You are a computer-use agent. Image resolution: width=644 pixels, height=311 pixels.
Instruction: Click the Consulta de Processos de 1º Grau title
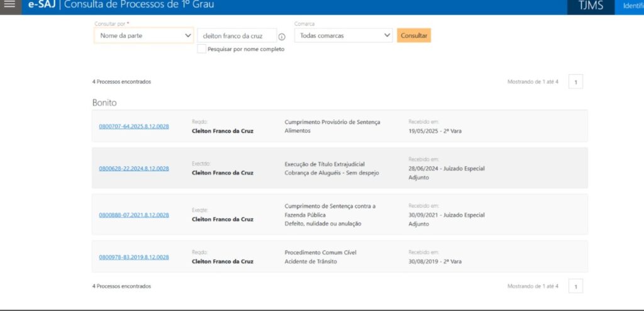click(x=139, y=6)
